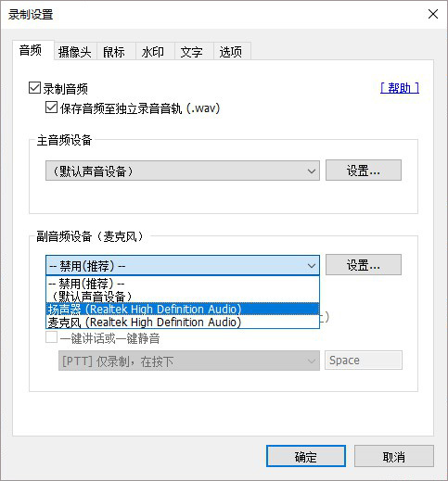448x481 pixels.
Task: Pick （默认声音设备） in the open list
Action: [183, 297]
